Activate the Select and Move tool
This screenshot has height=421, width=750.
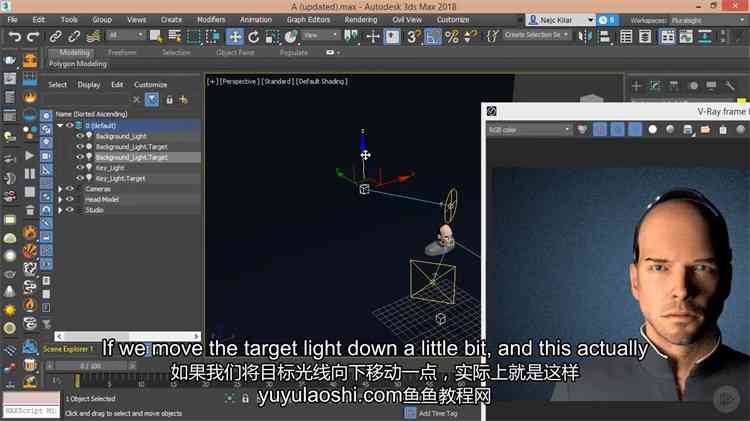coord(234,36)
